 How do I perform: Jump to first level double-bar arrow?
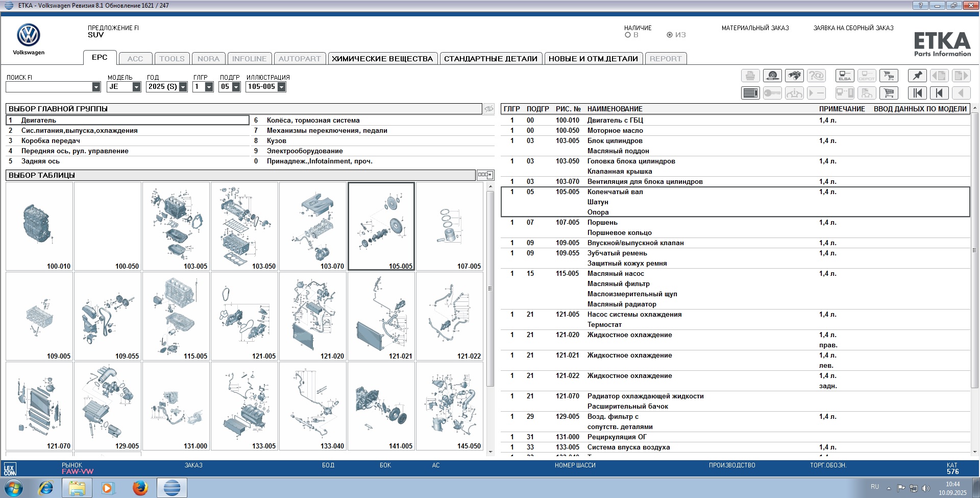(x=917, y=93)
